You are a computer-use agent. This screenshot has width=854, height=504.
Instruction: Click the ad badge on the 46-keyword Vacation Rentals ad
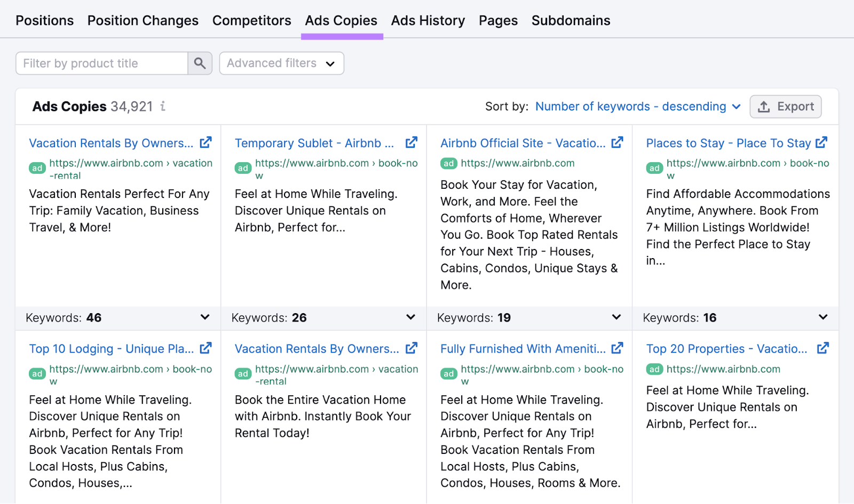[37, 169]
